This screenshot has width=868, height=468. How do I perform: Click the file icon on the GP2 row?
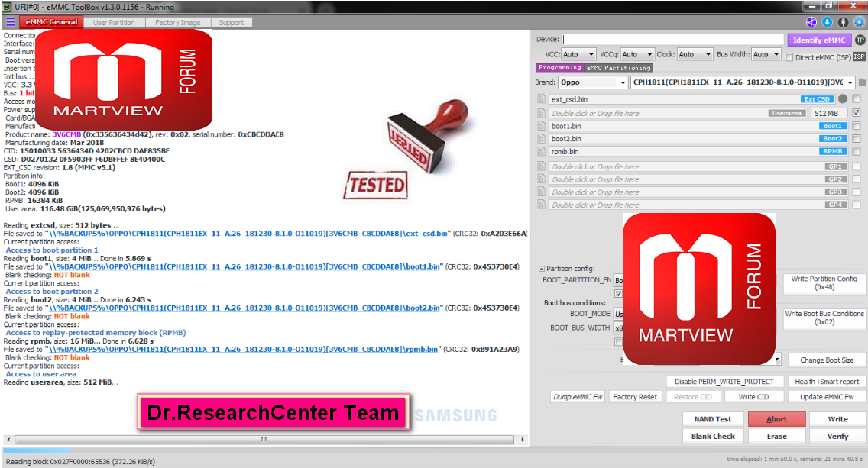coord(542,179)
